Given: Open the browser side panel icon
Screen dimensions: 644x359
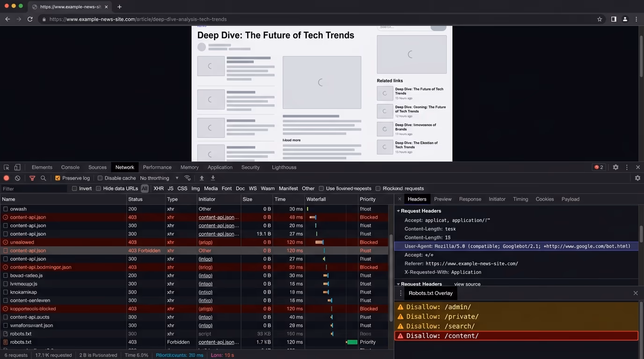Looking at the screenshot, I should click(x=614, y=19).
